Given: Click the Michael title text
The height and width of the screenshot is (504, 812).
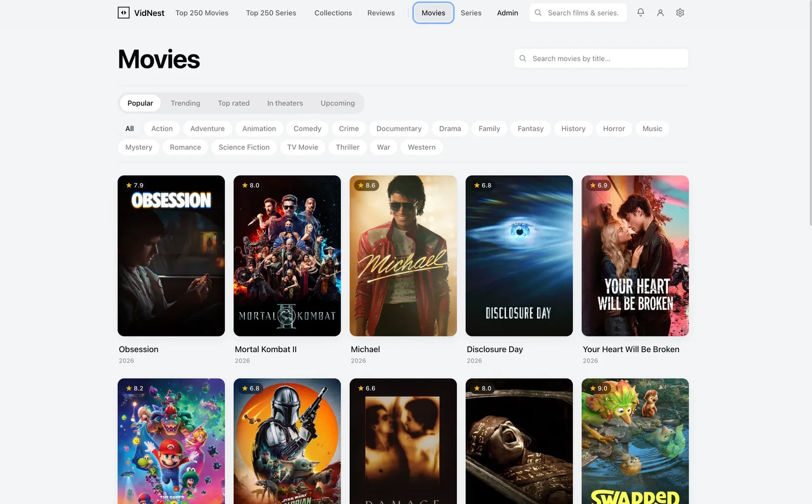Looking at the screenshot, I should [365, 349].
